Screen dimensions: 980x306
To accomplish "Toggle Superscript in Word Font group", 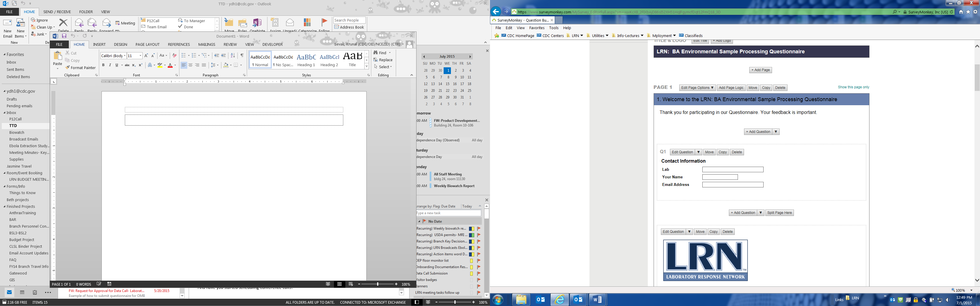I will [140, 65].
